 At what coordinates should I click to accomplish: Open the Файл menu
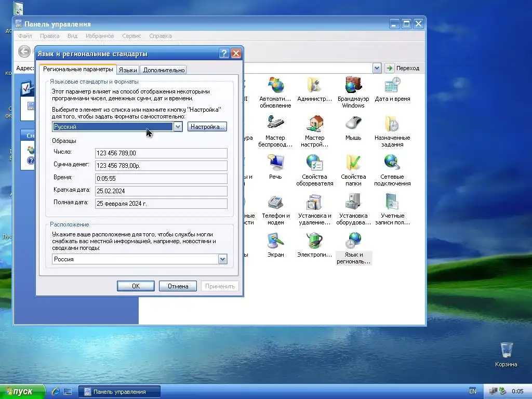coord(25,36)
